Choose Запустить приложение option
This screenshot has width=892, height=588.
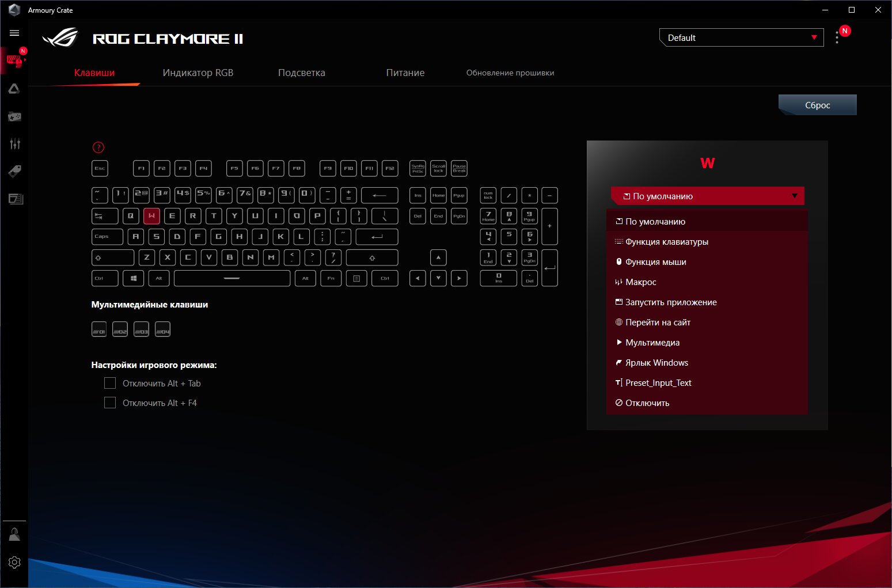pyautogui.click(x=707, y=302)
